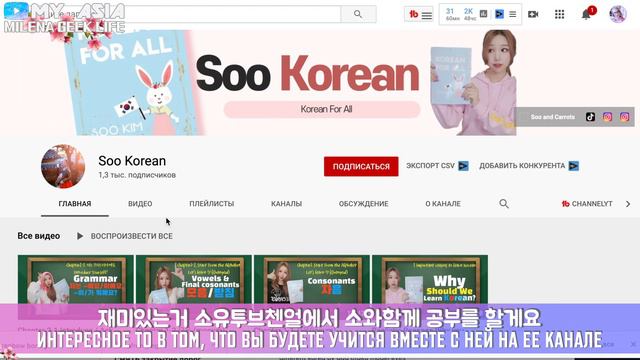Open the rightmost Instagram icon on banner

(624, 117)
